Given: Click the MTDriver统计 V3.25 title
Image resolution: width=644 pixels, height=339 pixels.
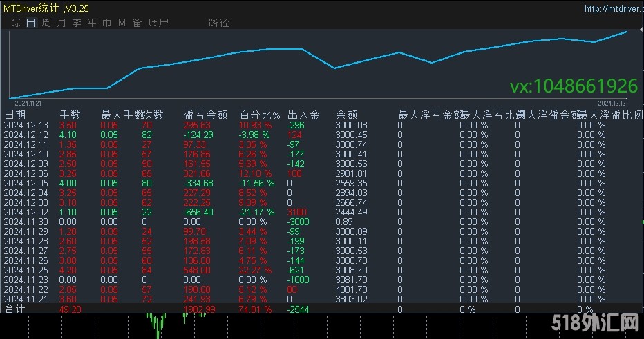Looking at the screenshot, I should click(46, 8).
